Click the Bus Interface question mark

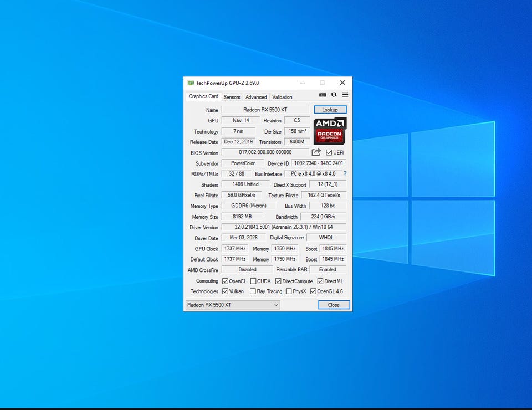345,174
